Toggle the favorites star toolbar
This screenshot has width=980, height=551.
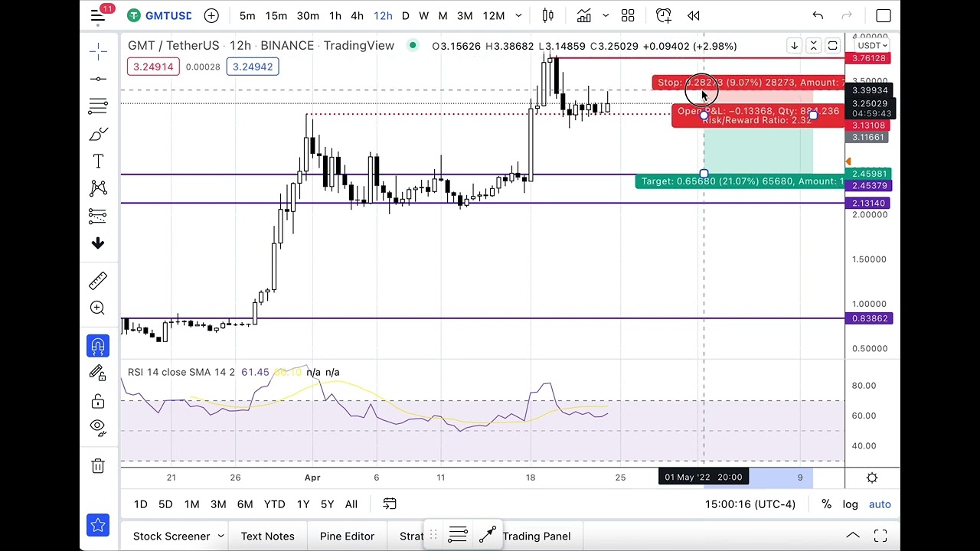click(x=98, y=525)
